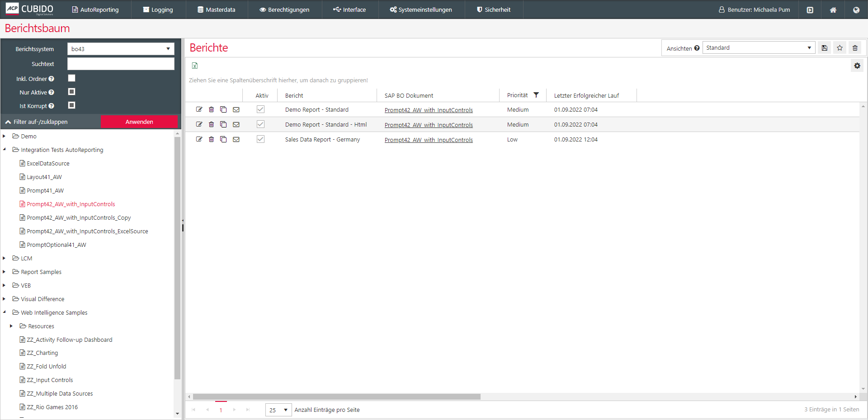Image resolution: width=868 pixels, height=420 pixels.
Task: Save the current Ansichten view
Action: point(825,48)
